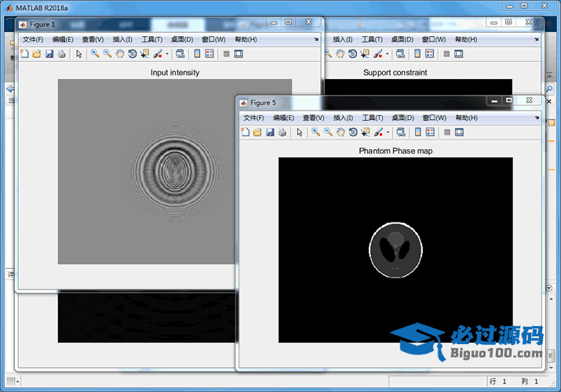Image resolution: width=561 pixels, height=392 pixels.
Task: Open 插入(I) menu in Figure 1
Action: click(x=122, y=39)
